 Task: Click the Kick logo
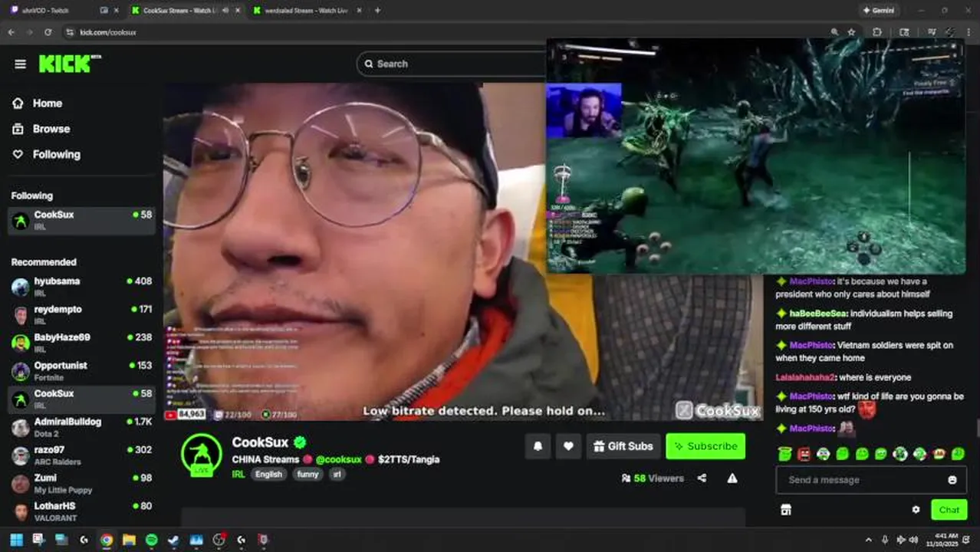coord(70,64)
